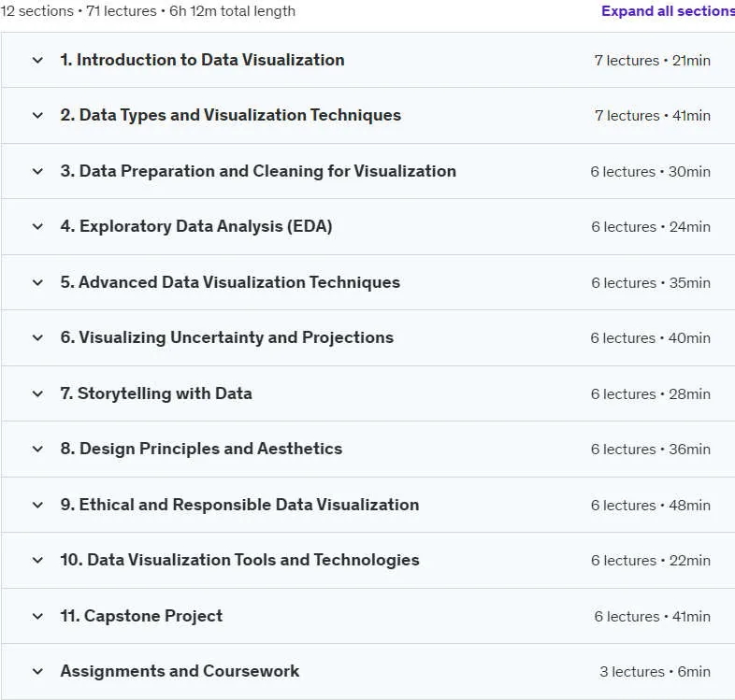Expand Data Visualization Tools and Technologies chevron
This screenshot has width=735, height=700.
pyautogui.click(x=37, y=561)
